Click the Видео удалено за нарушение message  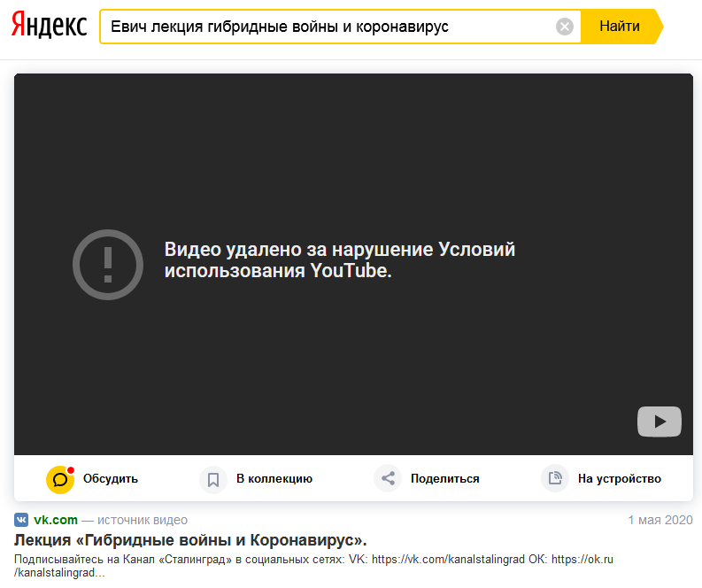point(340,259)
